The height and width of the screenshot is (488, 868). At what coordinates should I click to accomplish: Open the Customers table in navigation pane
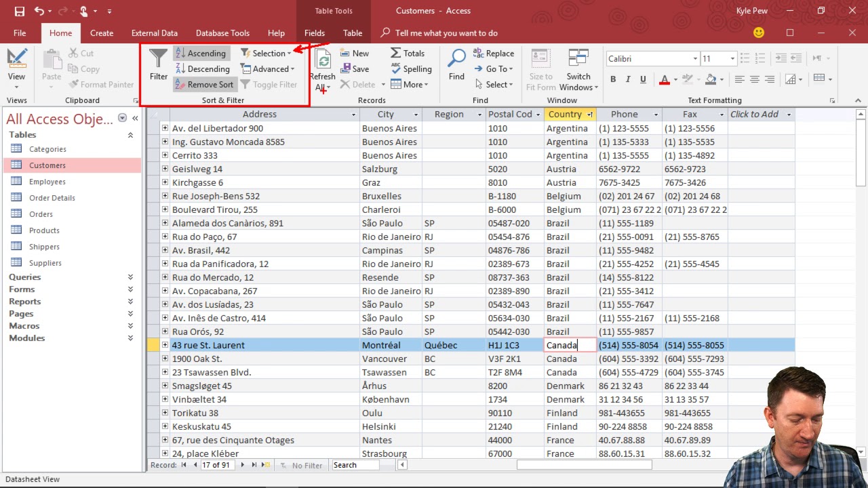click(71, 165)
